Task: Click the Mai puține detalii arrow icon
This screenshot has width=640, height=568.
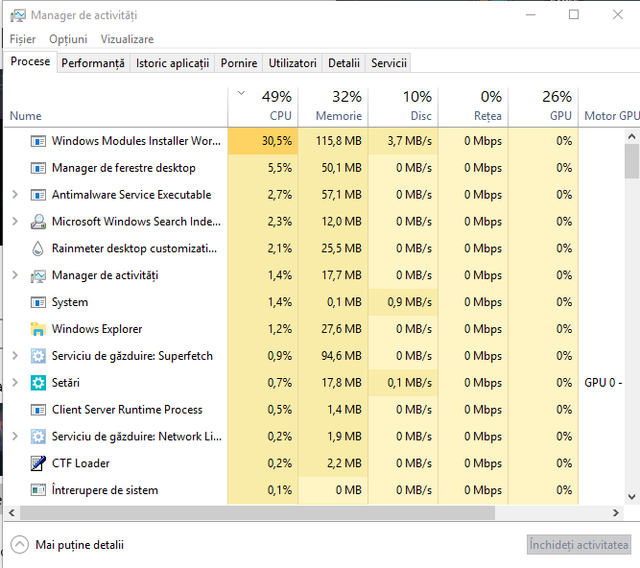Action: 20,544
